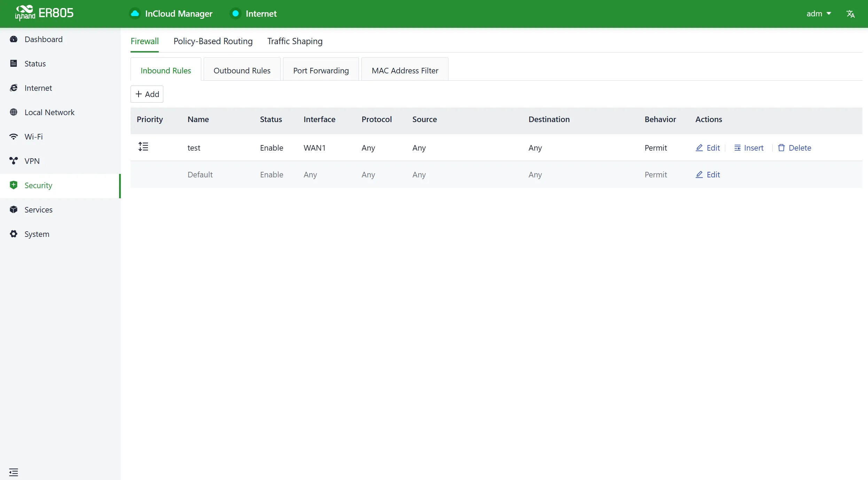This screenshot has height=480, width=868.
Task: Click the Services cube icon
Action: [14, 209]
